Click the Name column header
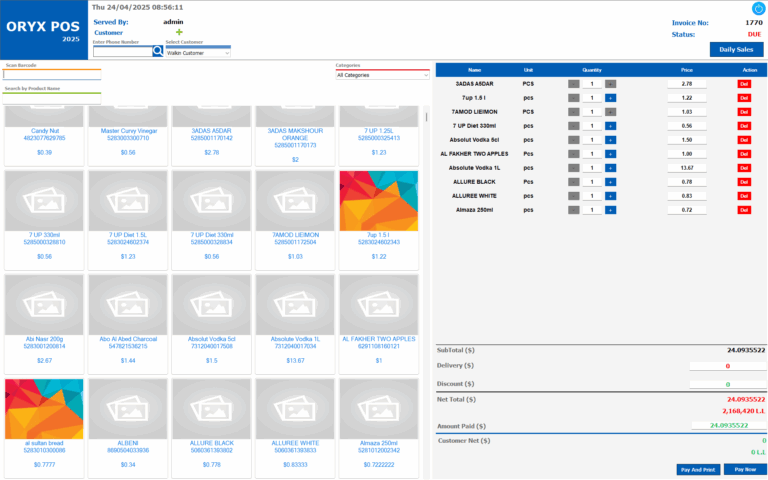768x480 pixels. 475,70
